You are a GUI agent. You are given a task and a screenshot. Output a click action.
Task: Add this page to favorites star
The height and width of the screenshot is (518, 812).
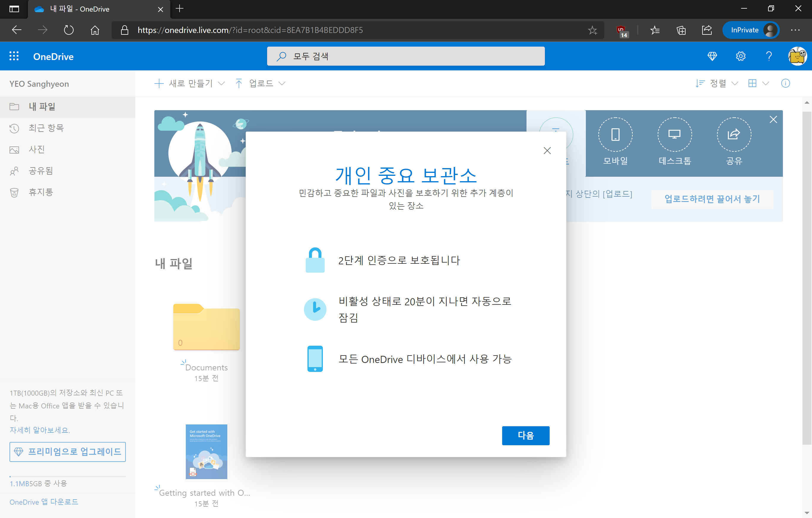[592, 30]
